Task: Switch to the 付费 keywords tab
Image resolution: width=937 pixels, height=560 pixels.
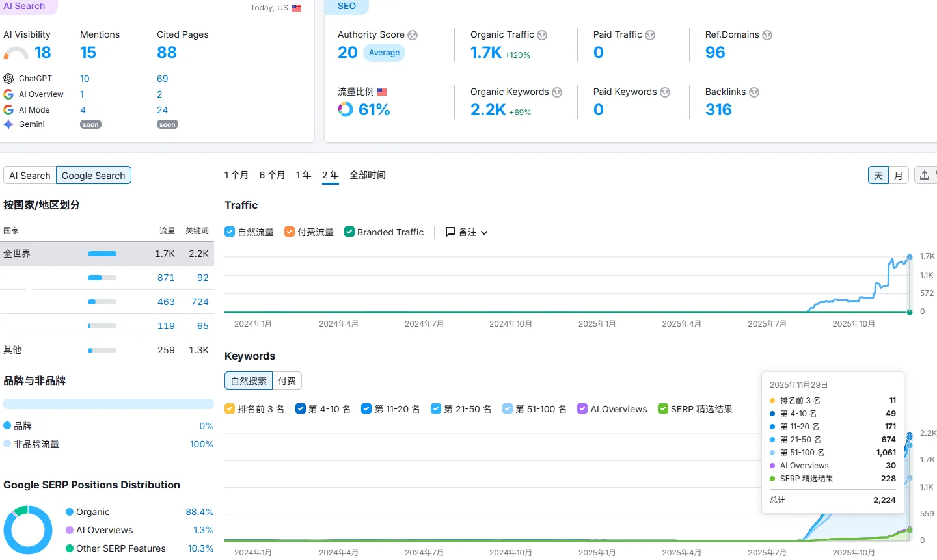Action: [287, 381]
